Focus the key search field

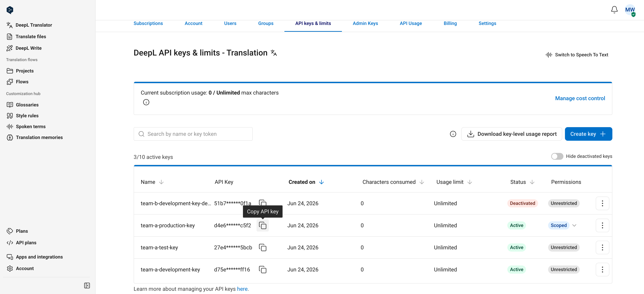point(193,134)
